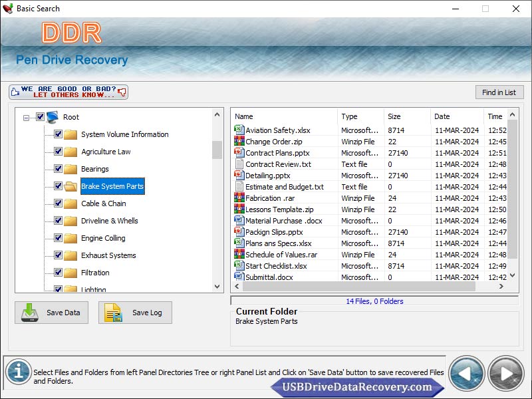Click the DDR app icon in title bar

click(x=7, y=9)
